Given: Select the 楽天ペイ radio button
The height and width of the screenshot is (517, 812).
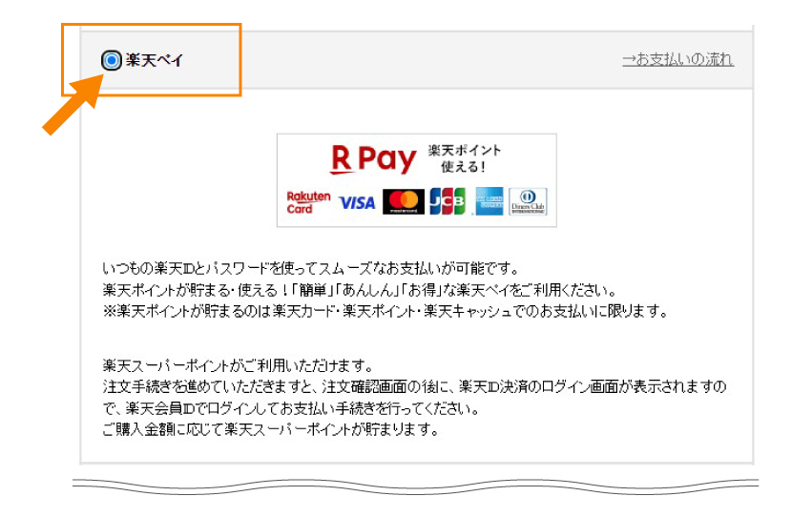Looking at the screenshot, I should (111, 60).
